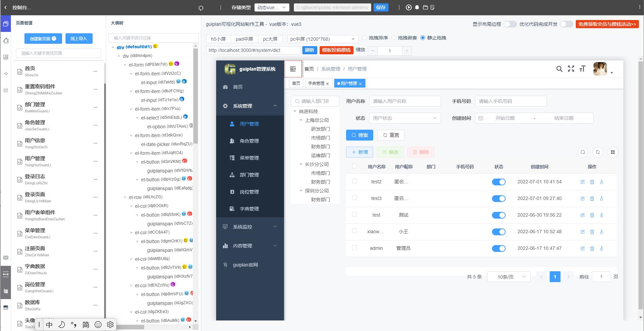Click the 创建新页面 button
The height and width of the screenshot is (331, 644).
[x=43, y=39]
